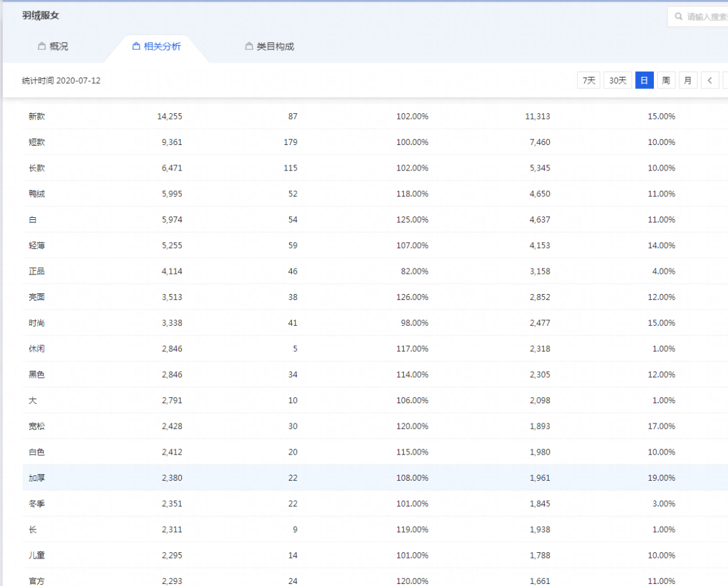Focus the keyword search input box
The image size is (728, 586).
(x=706, y=17)
